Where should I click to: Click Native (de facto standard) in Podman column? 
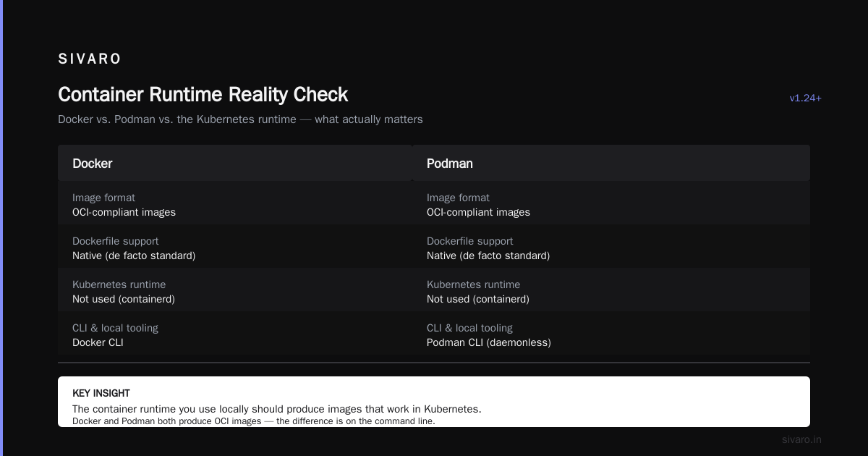coord(488,256)
